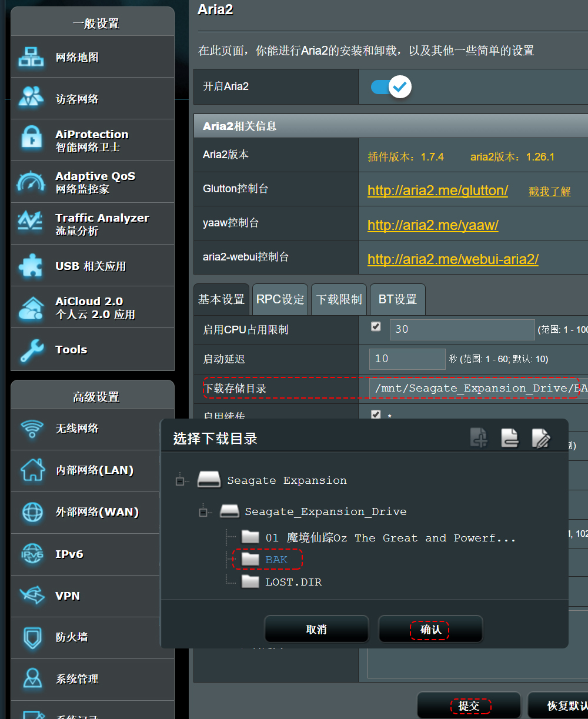
Task: Click the add new folder icon
Action: (479, 437)
